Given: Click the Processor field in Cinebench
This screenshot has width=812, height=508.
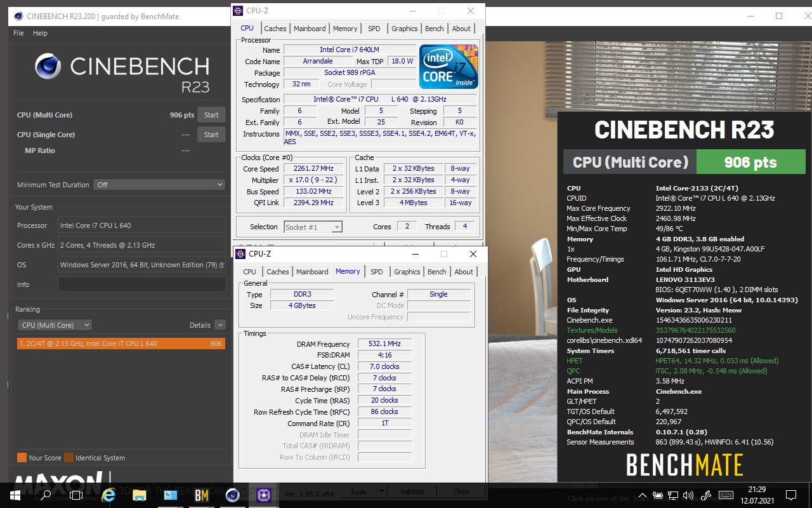Looking at the screenshot, I should click(x=141, y=225).
